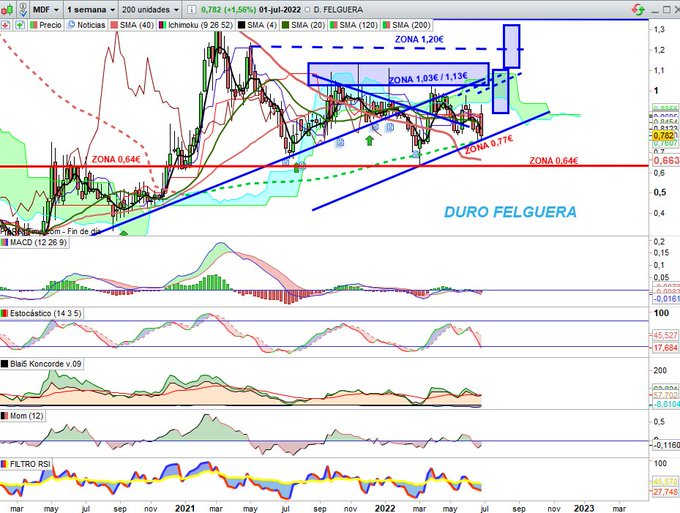Image resolution: width=680 pixels, height=513 pixels.
Task: Expand the '200 unidades' units dropdown
Action: tap(150, 9)
